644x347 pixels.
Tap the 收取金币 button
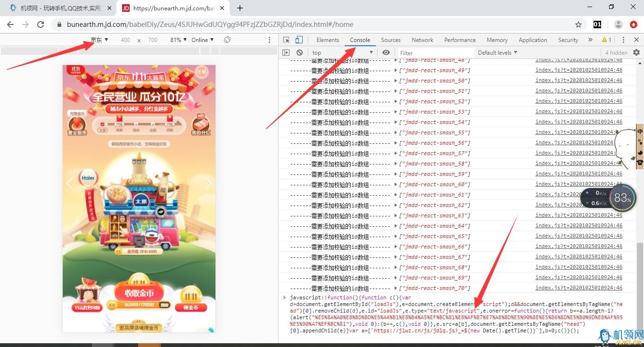pyautogui.click(x=139, y=293)
